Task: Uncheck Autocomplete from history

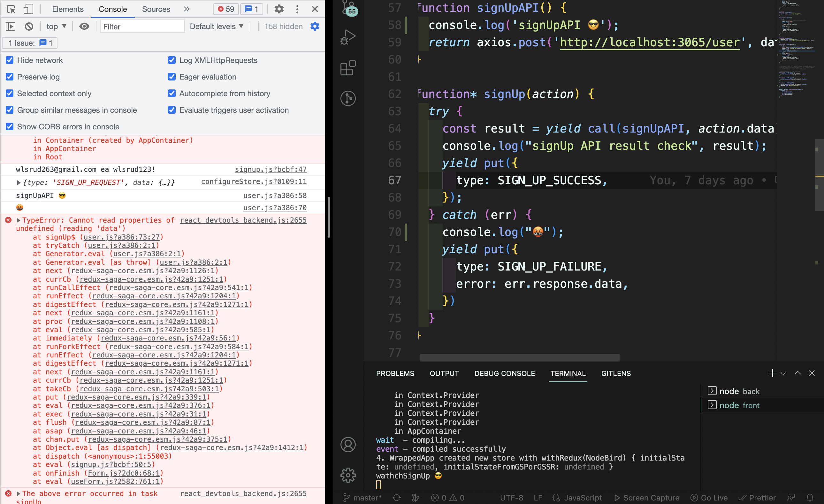Action: pyautogui.click(x=172, y=94)
